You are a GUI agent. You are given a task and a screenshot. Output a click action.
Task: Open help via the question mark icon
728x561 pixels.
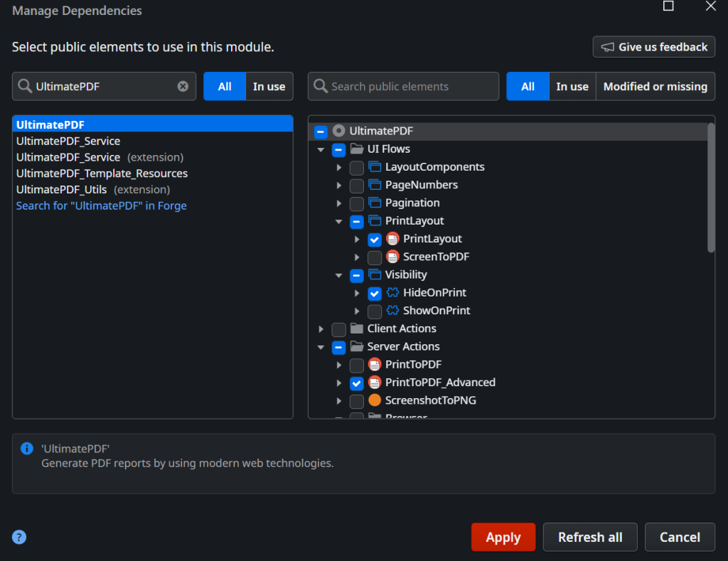pyautogui.click(x=20, y=537)
